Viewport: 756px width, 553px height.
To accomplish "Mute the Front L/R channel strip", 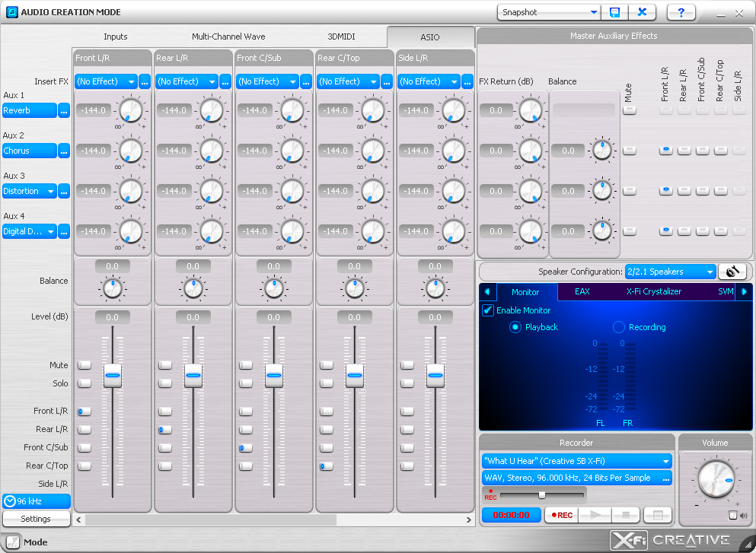I will [84, 365].
